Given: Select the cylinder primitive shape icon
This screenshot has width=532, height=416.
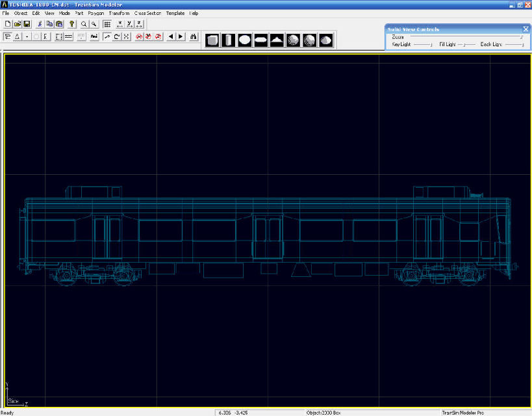Looking at the screenshot, I should (228, 40).
